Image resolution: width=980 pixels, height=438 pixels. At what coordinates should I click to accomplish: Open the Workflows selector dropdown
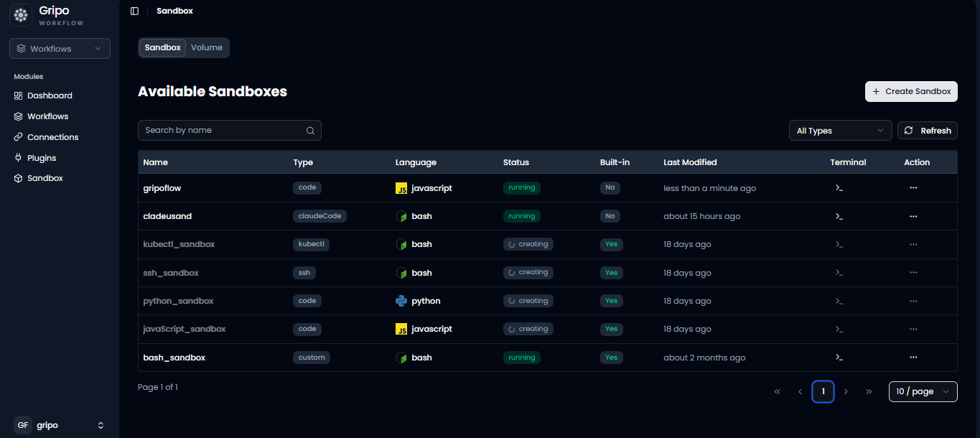coord(60,49)
